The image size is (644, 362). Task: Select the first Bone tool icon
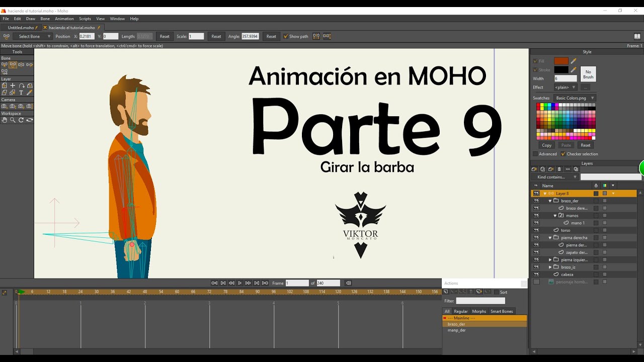coord(4,64)
